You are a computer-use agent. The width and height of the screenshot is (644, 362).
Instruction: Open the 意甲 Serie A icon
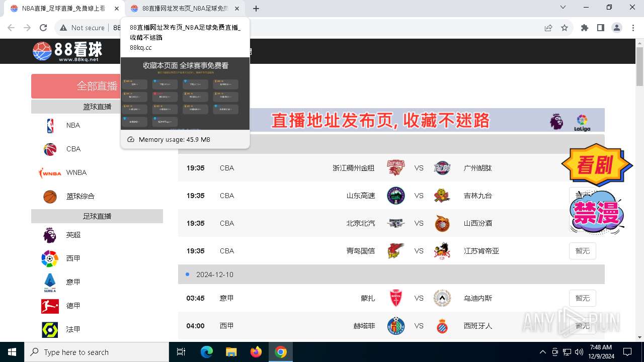click(50, 282)
